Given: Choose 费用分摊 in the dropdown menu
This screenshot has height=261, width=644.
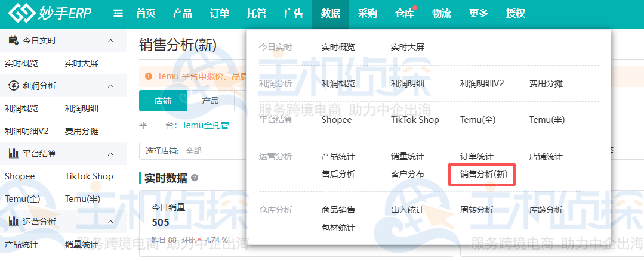Looking at the screenshot, I should 546,83.
